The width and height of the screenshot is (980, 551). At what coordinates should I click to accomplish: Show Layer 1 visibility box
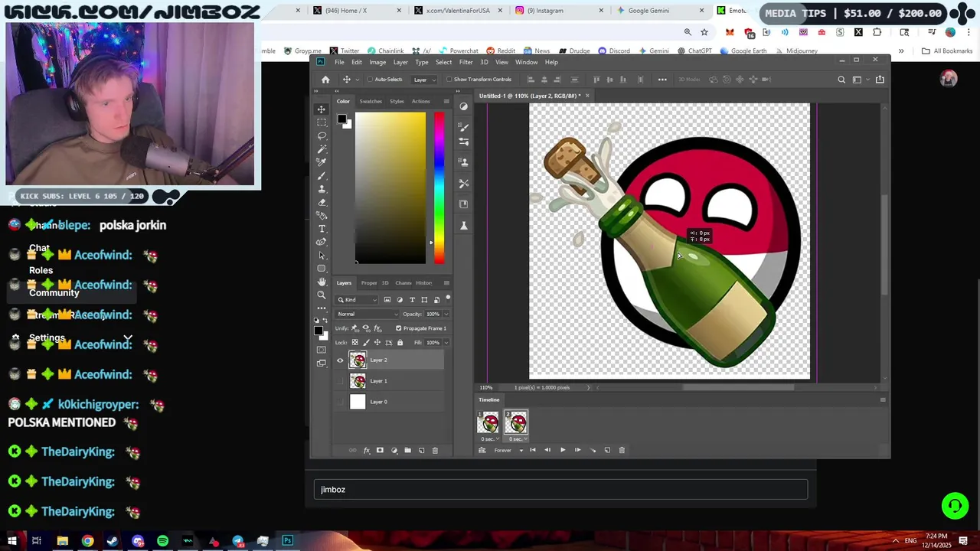pyautogui.click(x=340, y=381)
